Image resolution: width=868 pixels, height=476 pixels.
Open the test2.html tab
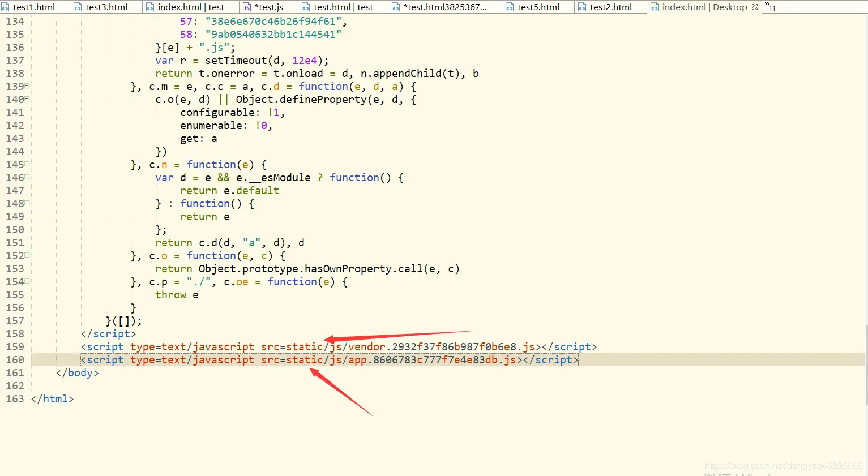(610, 7)
